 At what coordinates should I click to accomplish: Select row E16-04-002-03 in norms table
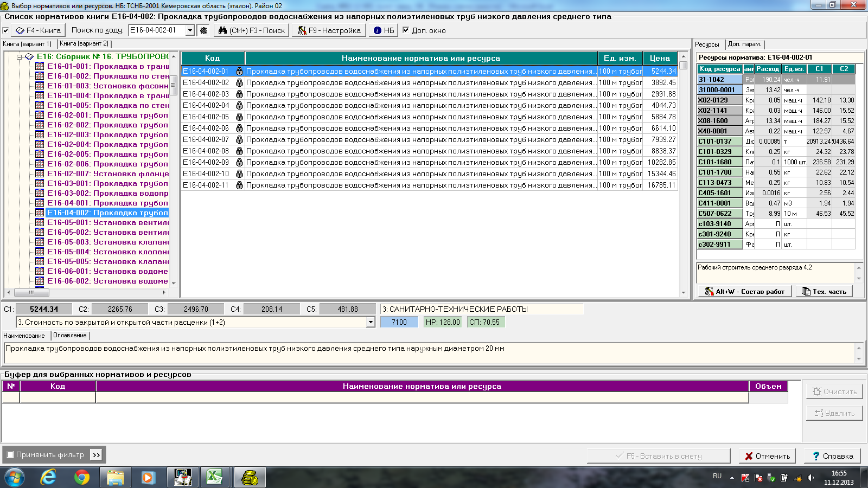coord(429,94)
